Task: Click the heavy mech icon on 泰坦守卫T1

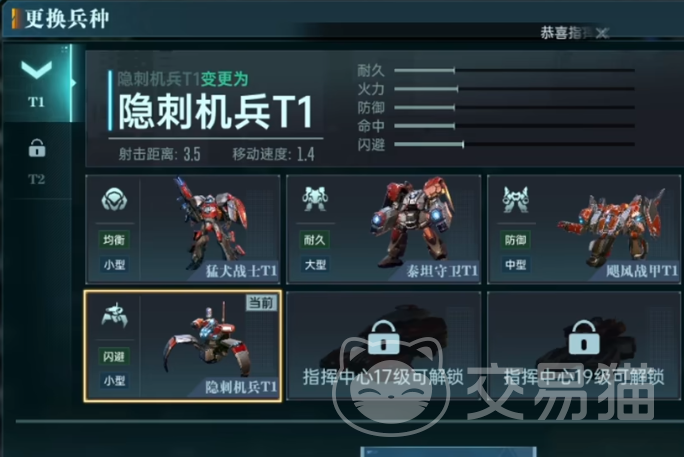Action: [x=315, y=199]
